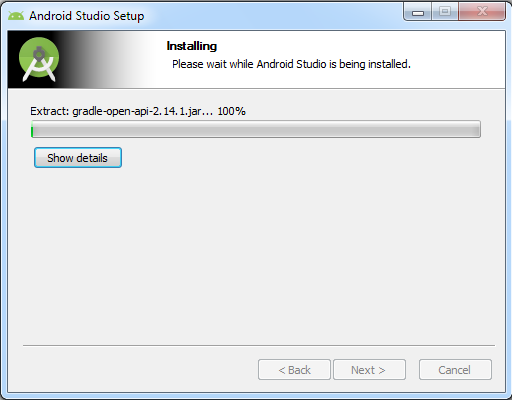512x400 pixels.
Task: Click the disabled maximize window button
Action: [x=445, y=12]
